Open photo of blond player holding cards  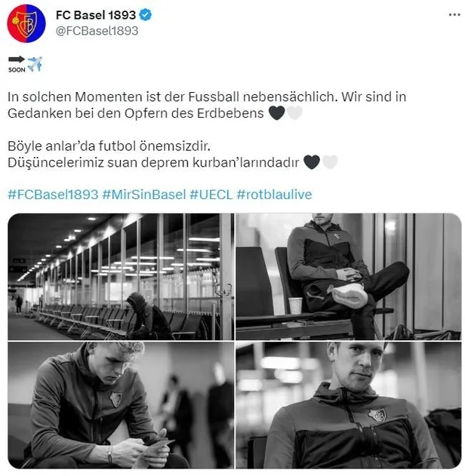click(x=121, y=405)
